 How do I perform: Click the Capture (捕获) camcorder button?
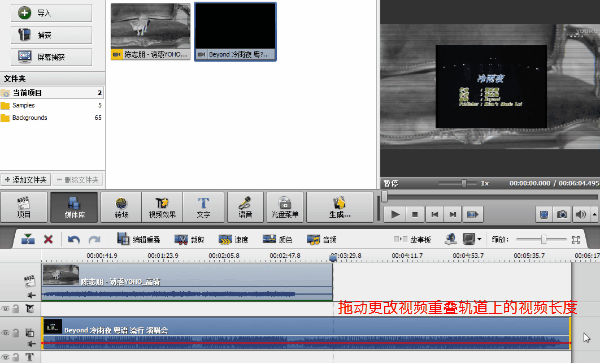point(51,35)
